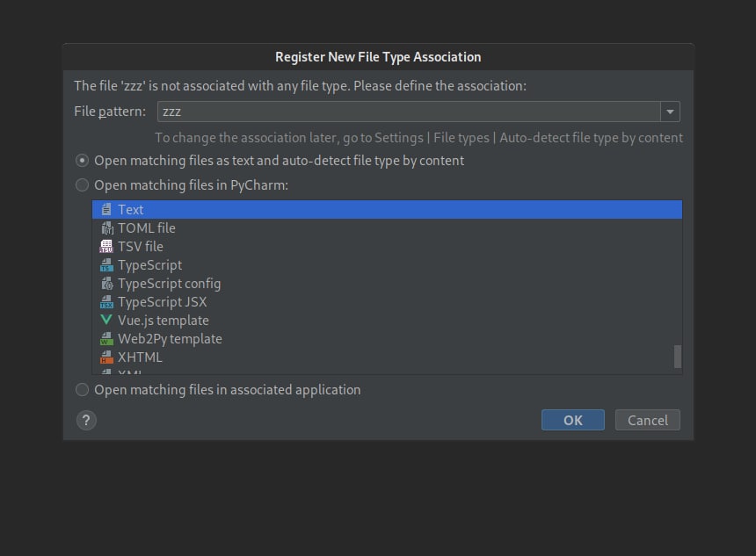Click the Web2Py template icon
The height and width of the screenshot is (556, 756).
tap(106, 339)
